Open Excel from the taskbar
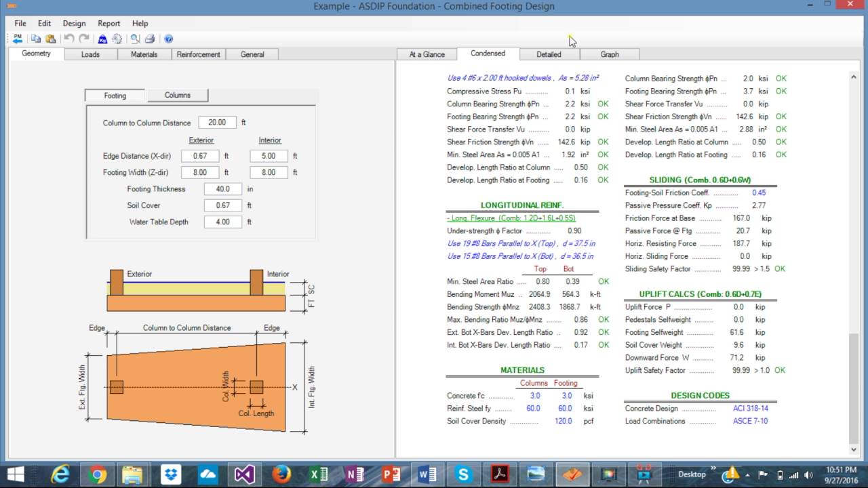868x488 pixels. click(318, 474)
